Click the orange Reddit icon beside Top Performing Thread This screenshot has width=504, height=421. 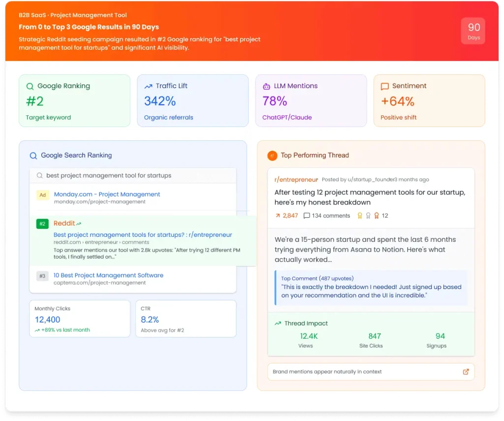[x=272, y=156]
